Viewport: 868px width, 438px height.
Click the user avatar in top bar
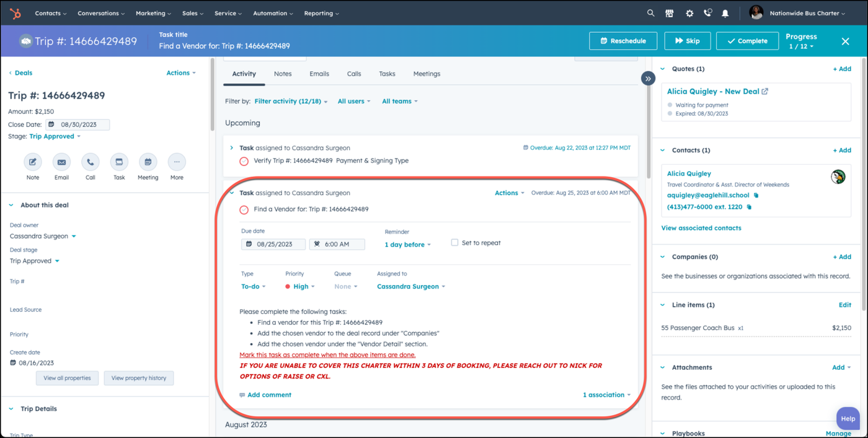pyautogui.click(x=756, y=12)
